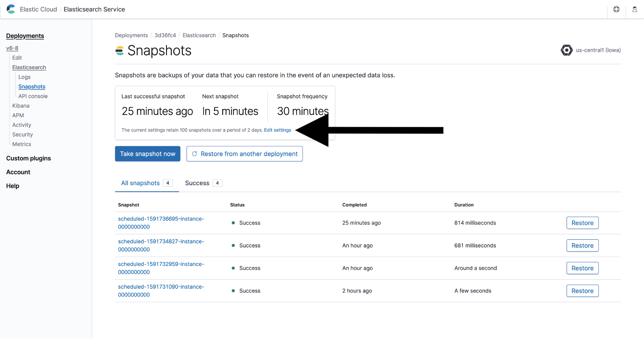Open snapshot scheduled-1591736695-instance
This screenshot has height=339, width=644.
[x=161, y=223]
